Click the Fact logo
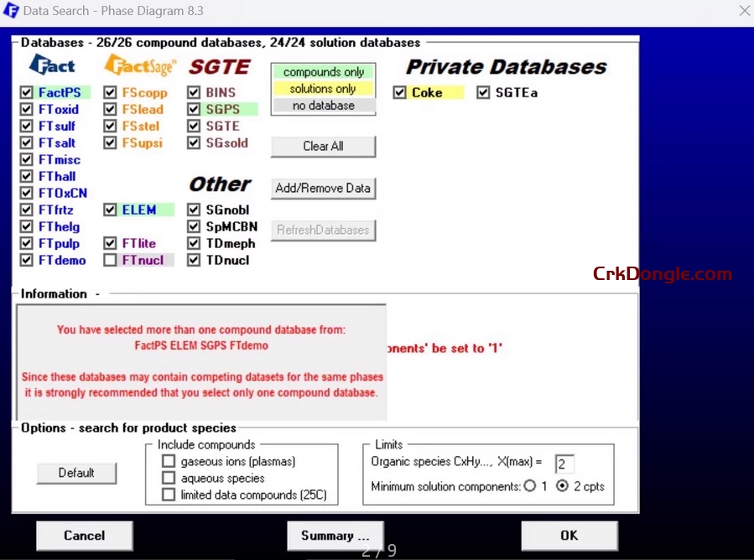This screenshot has height=560, width=754. pos(53,65)
